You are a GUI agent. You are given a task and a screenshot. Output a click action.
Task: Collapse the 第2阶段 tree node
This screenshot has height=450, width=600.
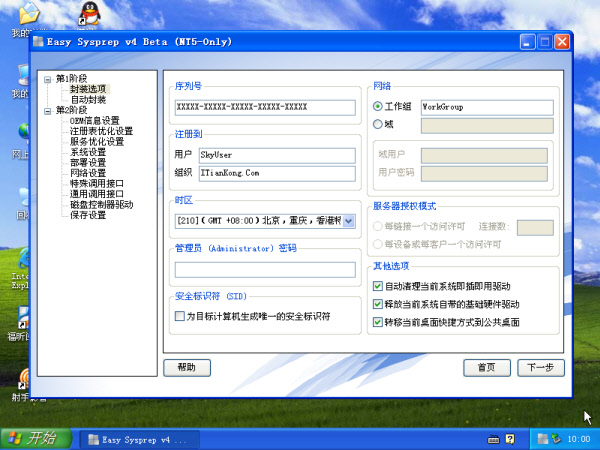pyautogui.click(x=47, y=111)
